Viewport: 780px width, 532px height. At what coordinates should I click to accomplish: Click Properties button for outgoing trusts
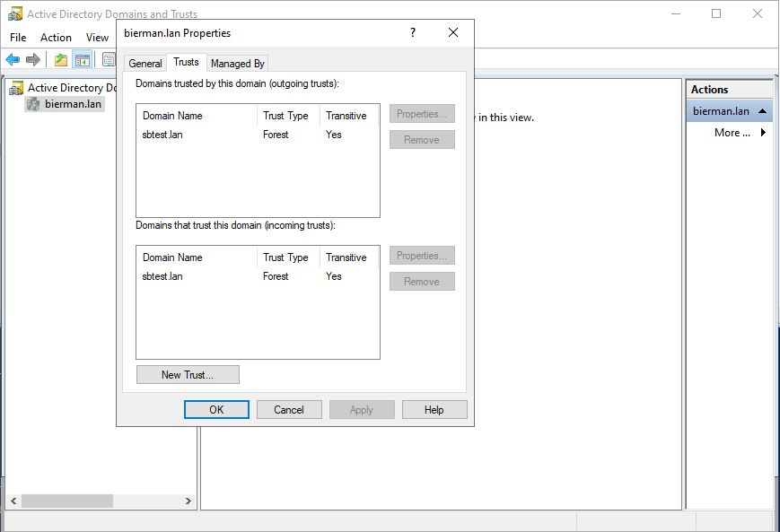coord(422,114)
